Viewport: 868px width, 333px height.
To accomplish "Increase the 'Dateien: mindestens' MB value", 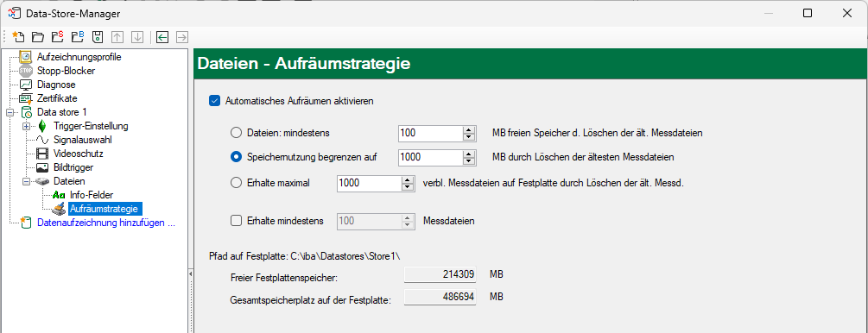I will pos(470,129).
